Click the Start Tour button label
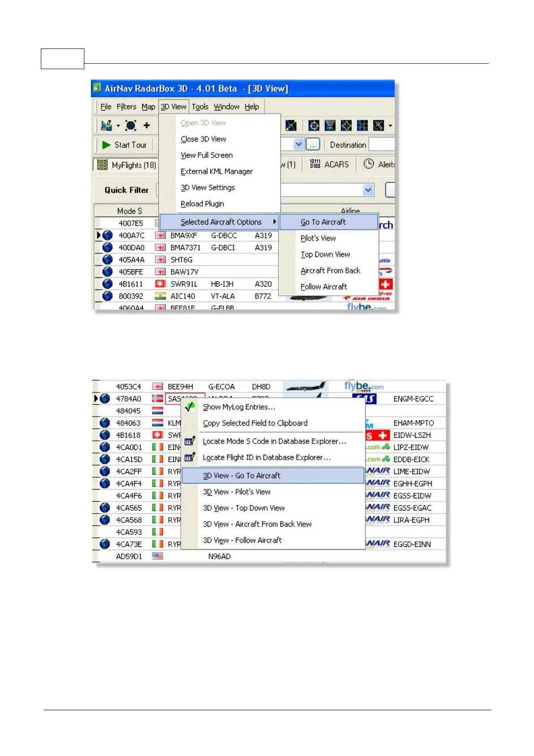 point(131,145)
